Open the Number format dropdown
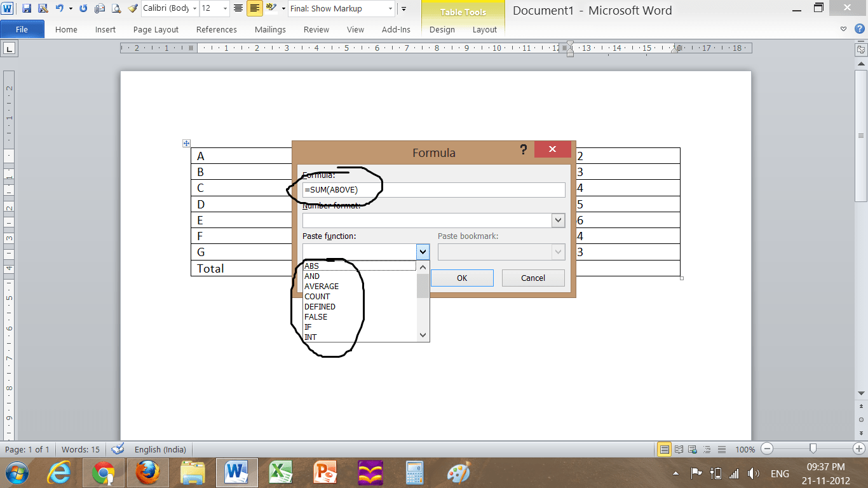 pos(558,220)
